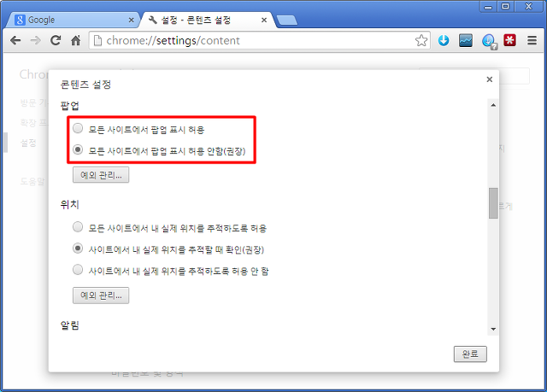Screen dimensions: 547x392
Task: Click 완료 button to finish
Action: click(x=470, y=354)
